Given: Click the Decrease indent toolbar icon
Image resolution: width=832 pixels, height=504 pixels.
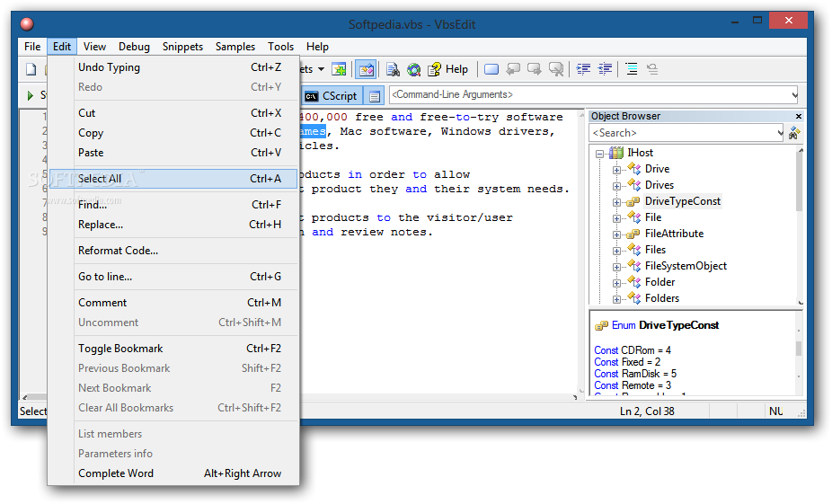Looking at the screenshot, I should pos(605,69).
